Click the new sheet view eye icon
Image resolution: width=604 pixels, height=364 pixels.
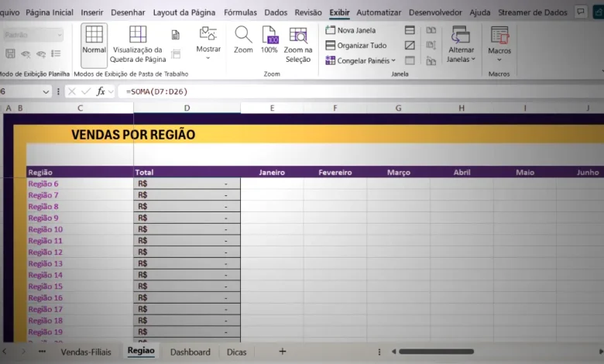(x=41, y=54)
